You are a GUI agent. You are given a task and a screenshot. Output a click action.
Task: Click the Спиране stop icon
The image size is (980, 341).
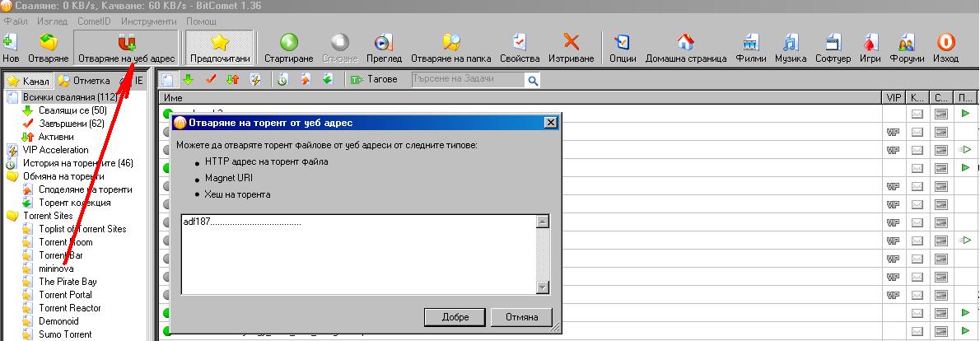point(340,43)
